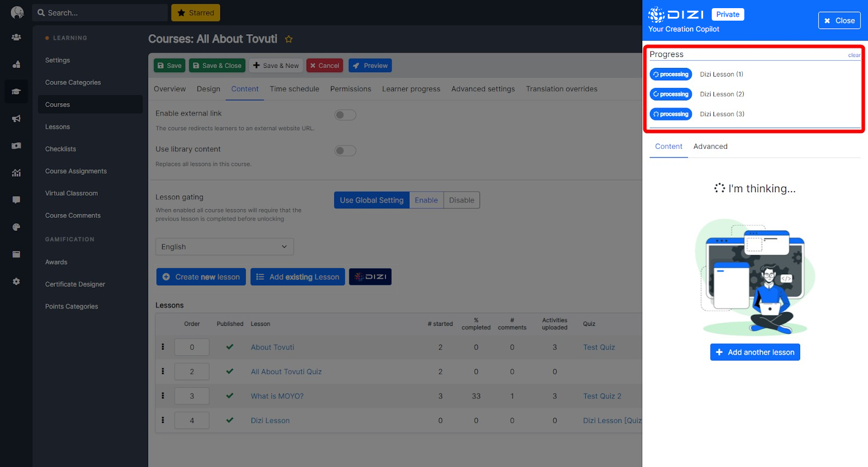Screen dimensions: 868x467
Task: Open the shapes sidebar icon
Action: click(x=16, y=65)
